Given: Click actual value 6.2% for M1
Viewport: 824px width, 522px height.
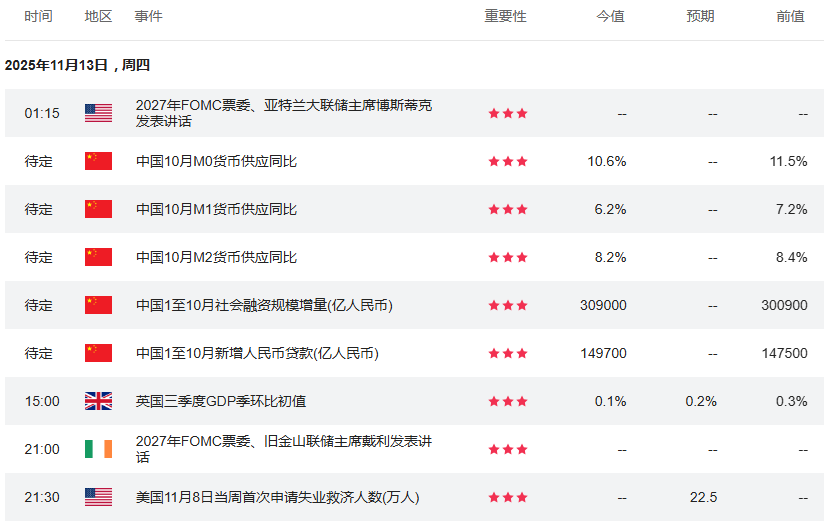Looking at the screenshot, I should [x=610, y=209].
